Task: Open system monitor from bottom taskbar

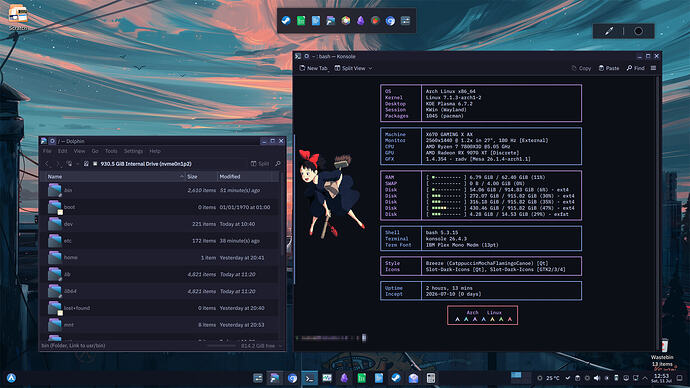Action: [327, 378]
